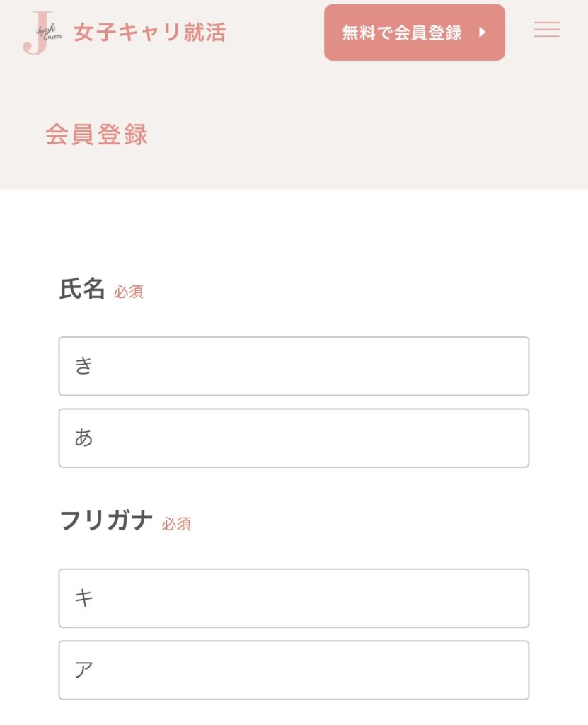
Task: Click the 必須 tag beside 氏名
Action: [129, 292]
